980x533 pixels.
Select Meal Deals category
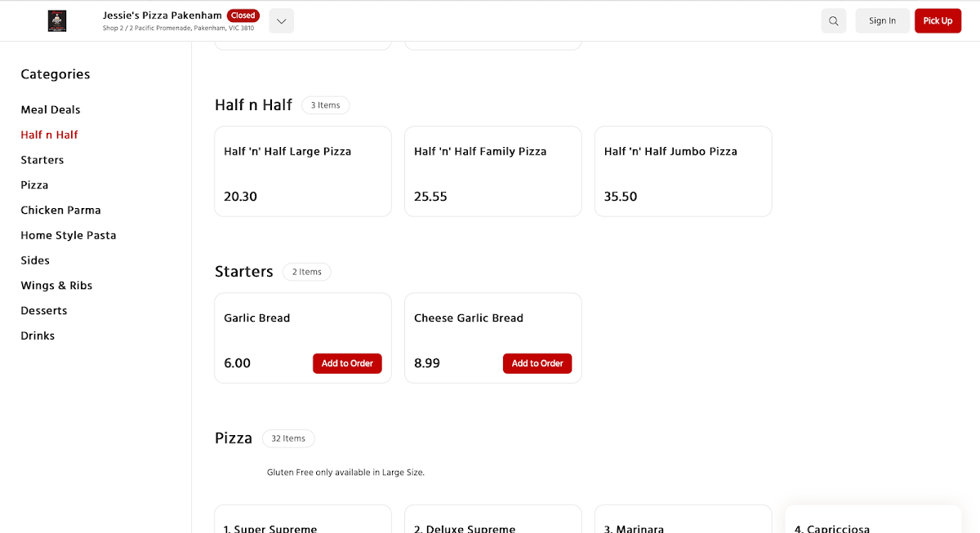pos(51,109)
